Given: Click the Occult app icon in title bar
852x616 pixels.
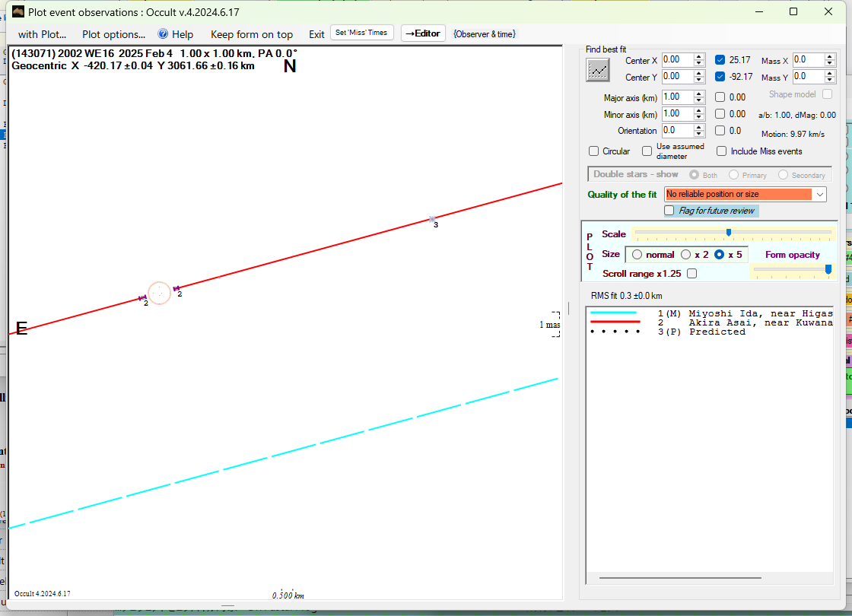Looking at the screenshot, I should 18,11.
